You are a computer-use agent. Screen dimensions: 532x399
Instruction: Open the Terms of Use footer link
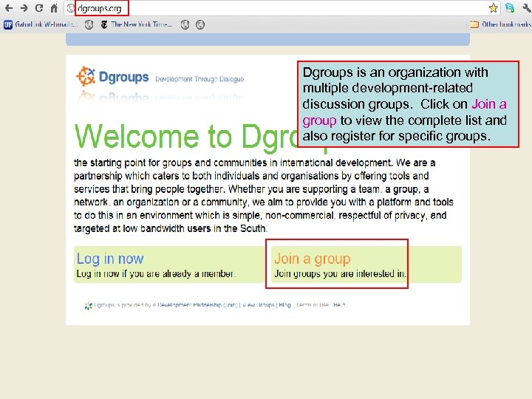(312, 305)
